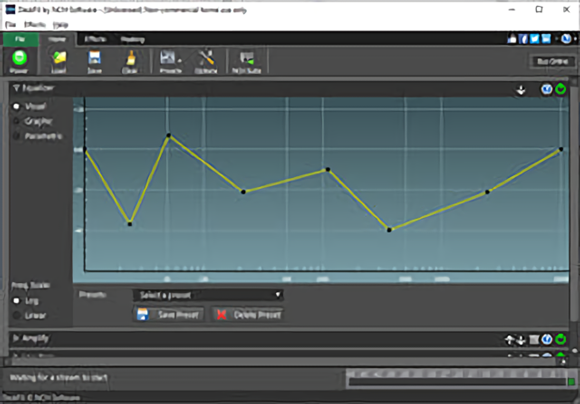Screen dimensions: 580x404
Task: Click the Save toolbar icon
Action: tap(94, 61)
